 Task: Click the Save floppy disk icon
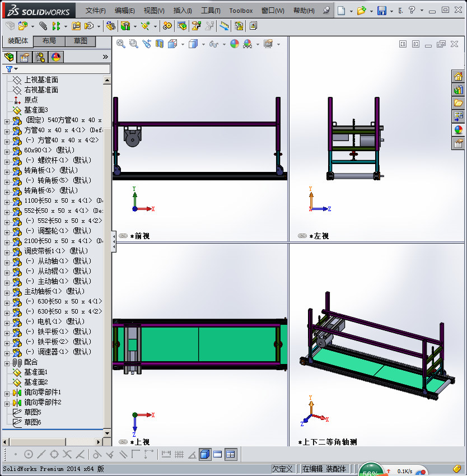pos(382,11)
